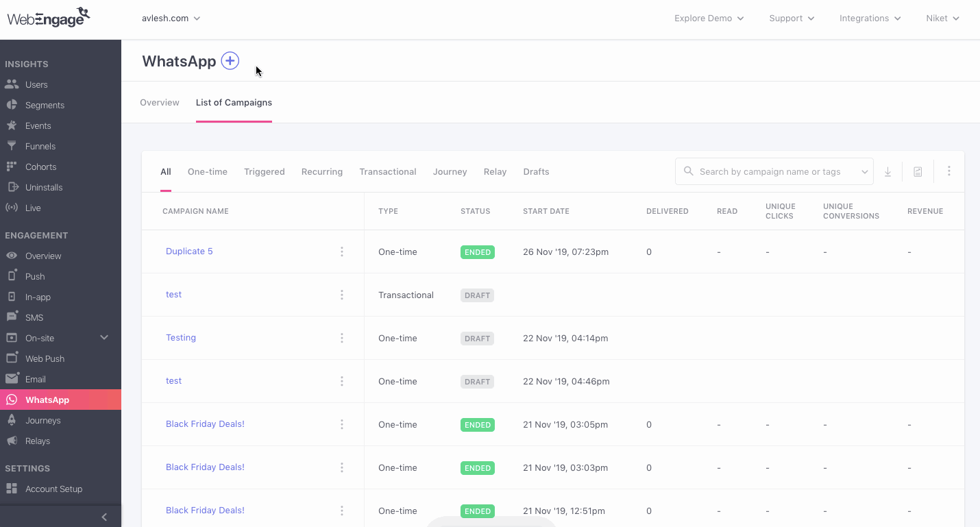Open the Integrations menu

tap(870, 19)
